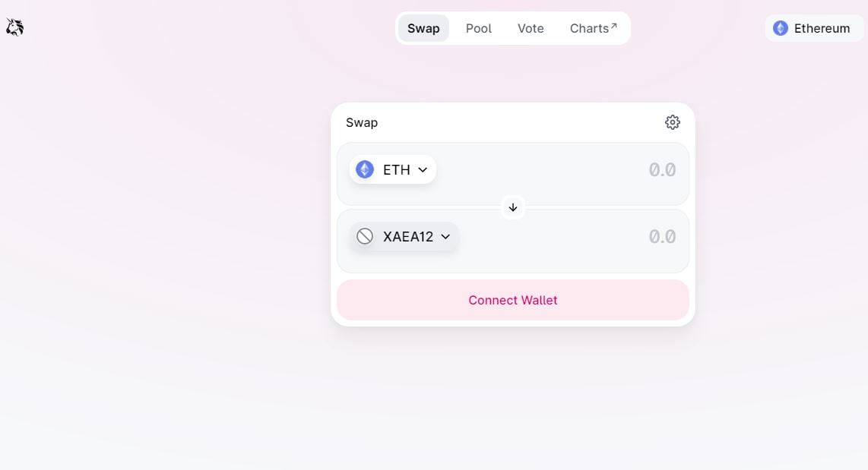This screenshot has height=470, width=868.
Task: Click the swap direction arrow
Action: pos(513,207)
